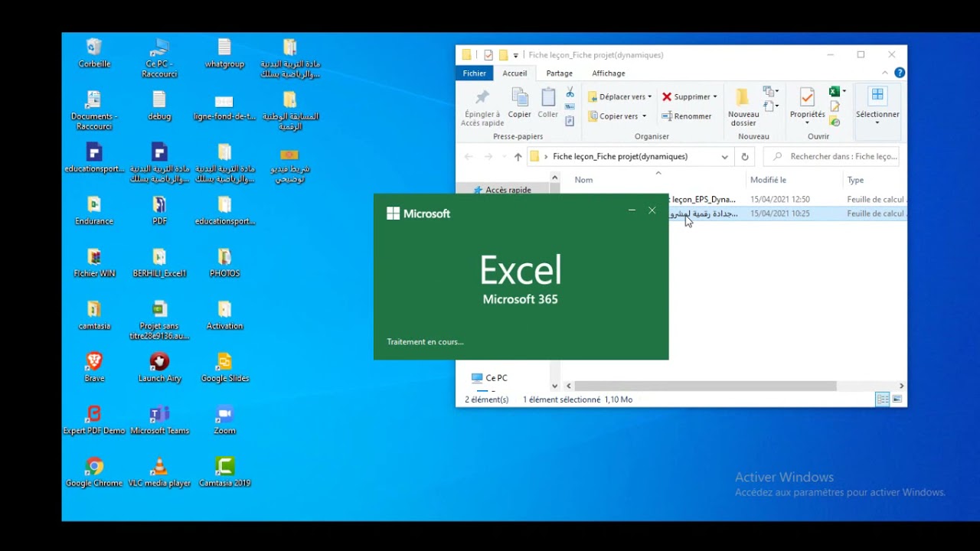Switch to the Affichage ribbon tab
The height and width of the screenshot is (551, 980).
pos(609,73)
